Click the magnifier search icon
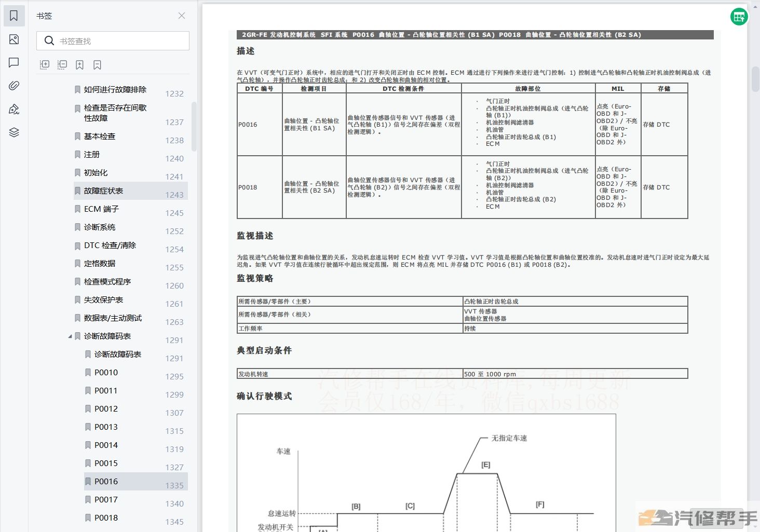The width and height of the screenshot is (760, 532). 49,41
